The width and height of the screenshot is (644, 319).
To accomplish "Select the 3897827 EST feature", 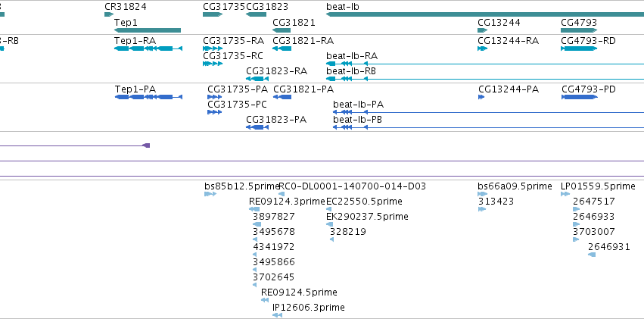I will point(257,224).
